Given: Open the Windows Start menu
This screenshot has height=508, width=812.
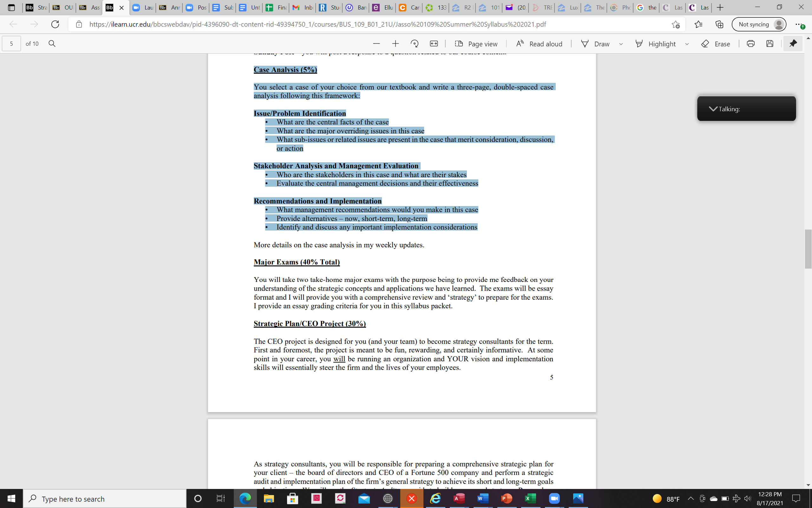Looking at the screenshot, I should coord(11,498).
